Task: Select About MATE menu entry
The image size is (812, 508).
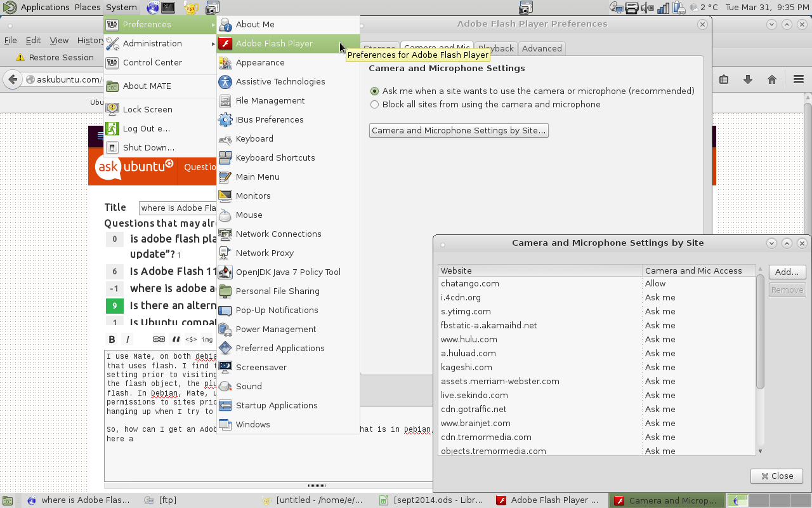Action: (x=160, y=86)
